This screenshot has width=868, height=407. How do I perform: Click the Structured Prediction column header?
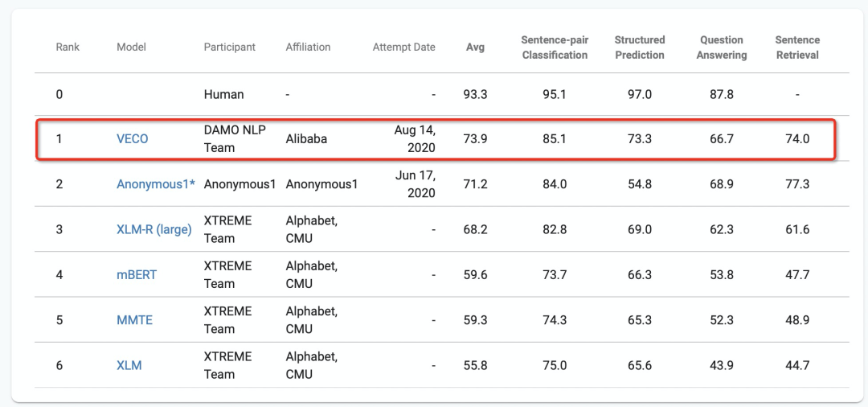(640, 47)
